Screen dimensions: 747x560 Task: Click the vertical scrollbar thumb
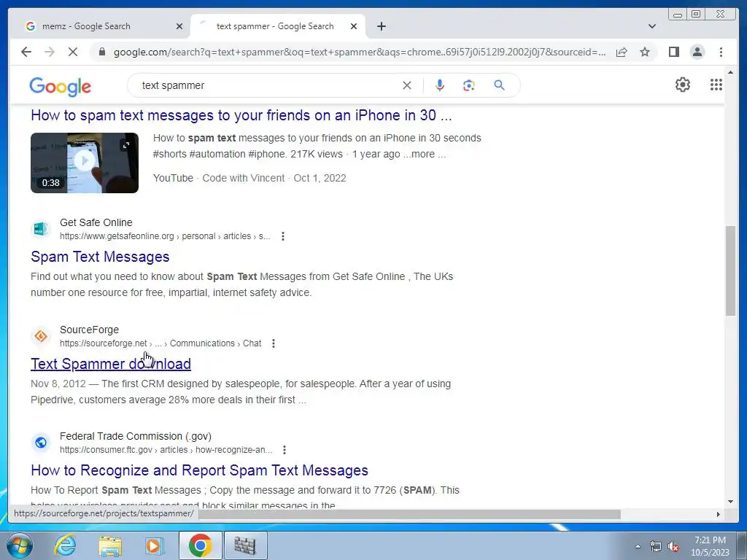pyautogui.click(x=730, y=271)
